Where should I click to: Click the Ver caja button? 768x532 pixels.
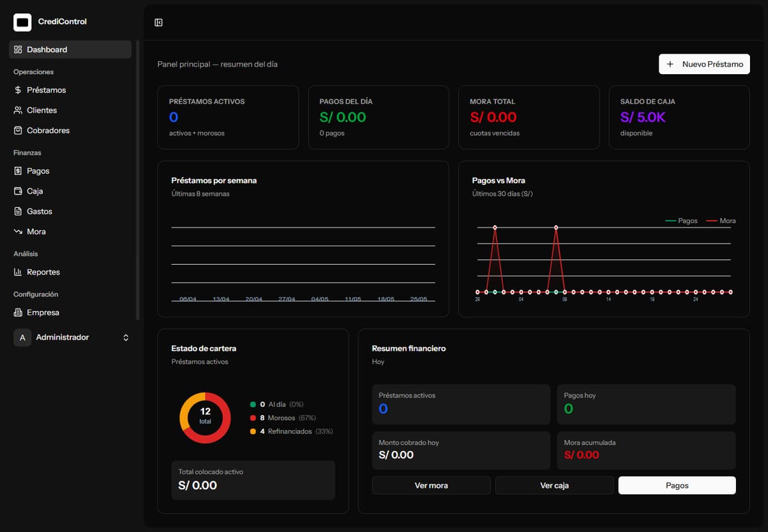tap(554, 485)
